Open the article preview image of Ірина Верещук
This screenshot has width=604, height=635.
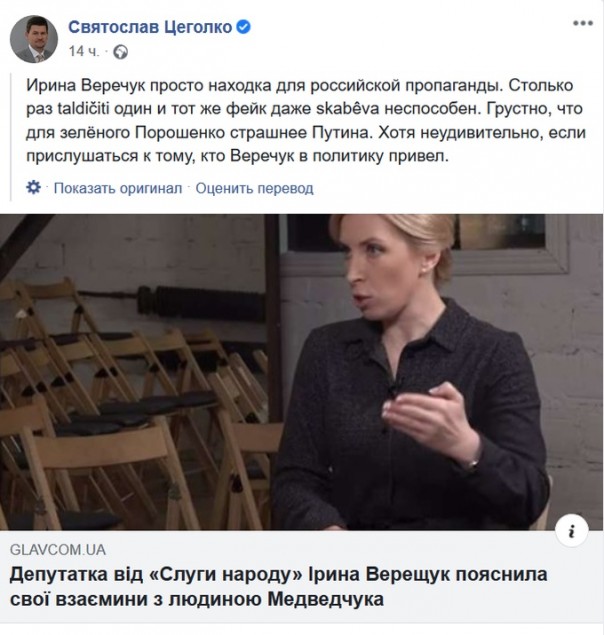click(x=301, y=372)
